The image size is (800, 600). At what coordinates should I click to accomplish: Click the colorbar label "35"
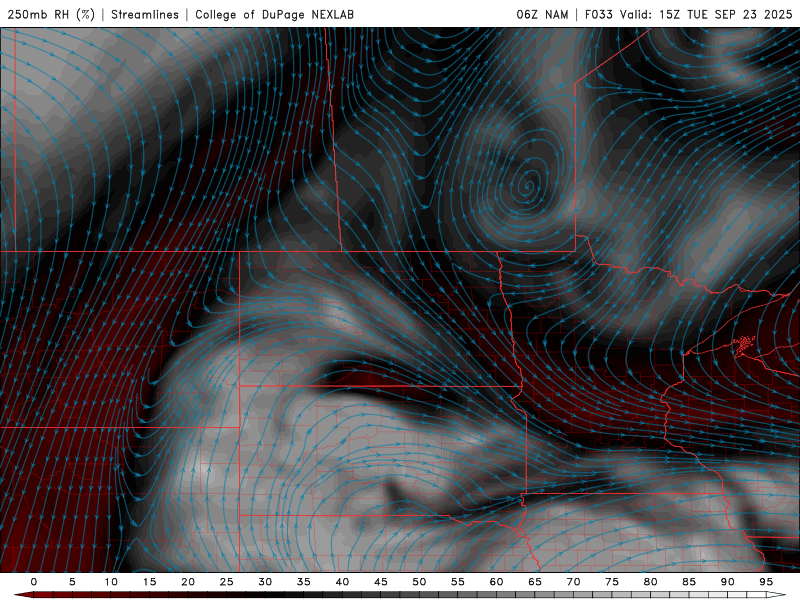(304, 582)
